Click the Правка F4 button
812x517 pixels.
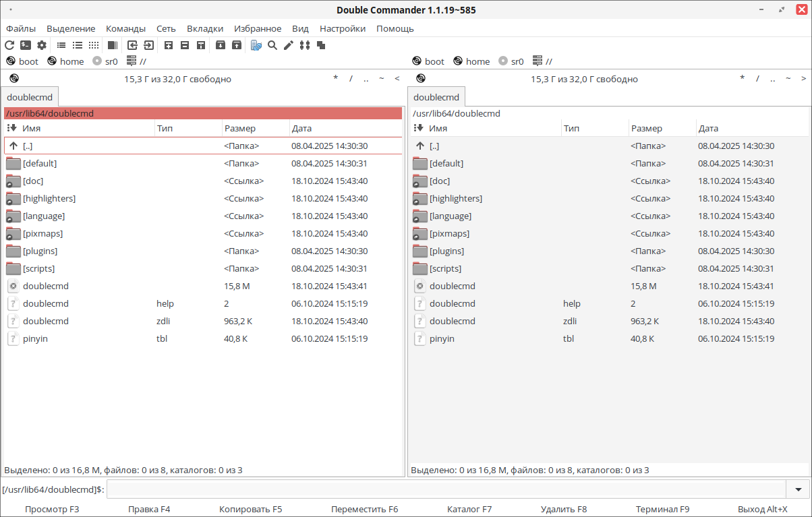[149, 510]
